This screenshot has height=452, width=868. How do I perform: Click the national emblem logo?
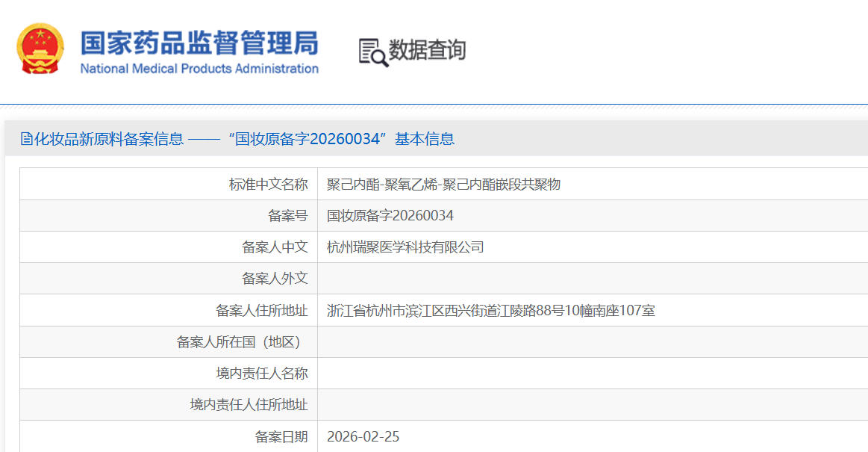click(x=41, y=49)
